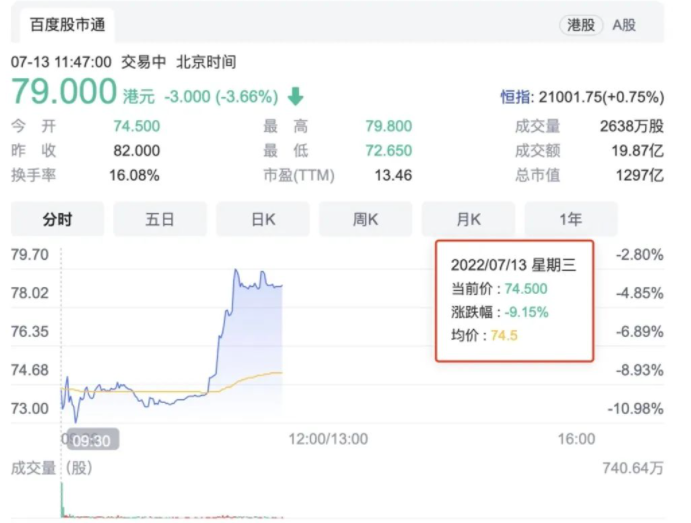Click the tooltip 均价 74.5
This screenshot has width=691, height=523.
tap(484, 336)
